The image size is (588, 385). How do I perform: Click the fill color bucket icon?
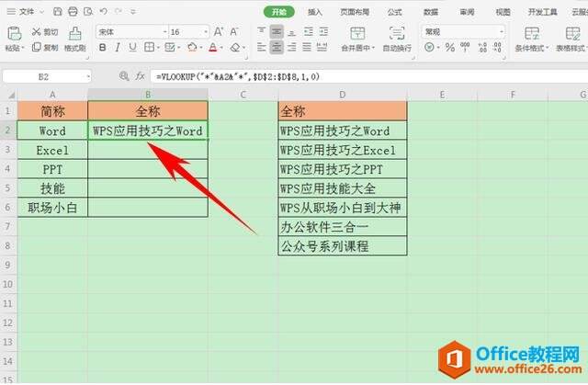point(192,47)
